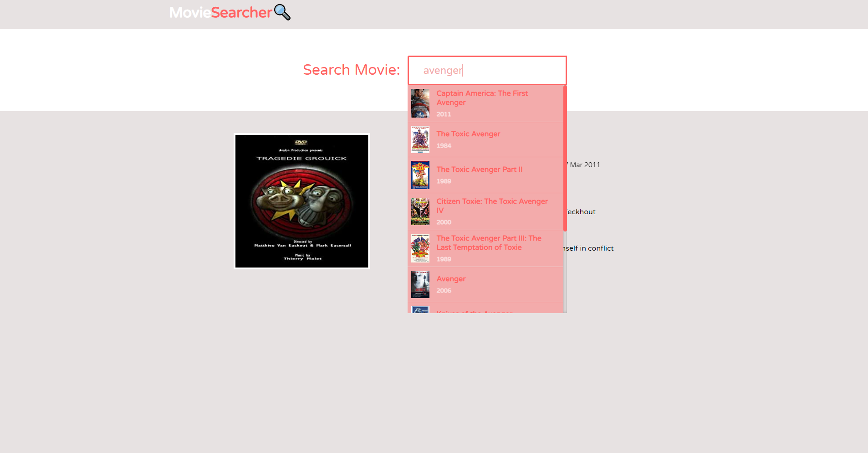Click the 'Mar 2011' release date text

click(585, 165)
